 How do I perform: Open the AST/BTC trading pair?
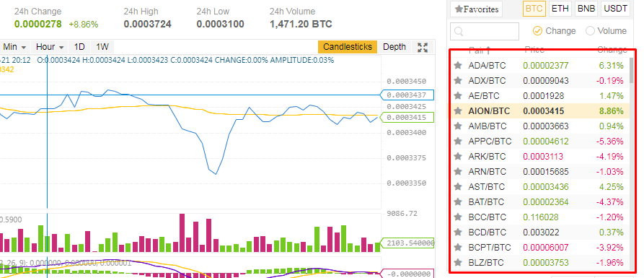pos(539,187)
